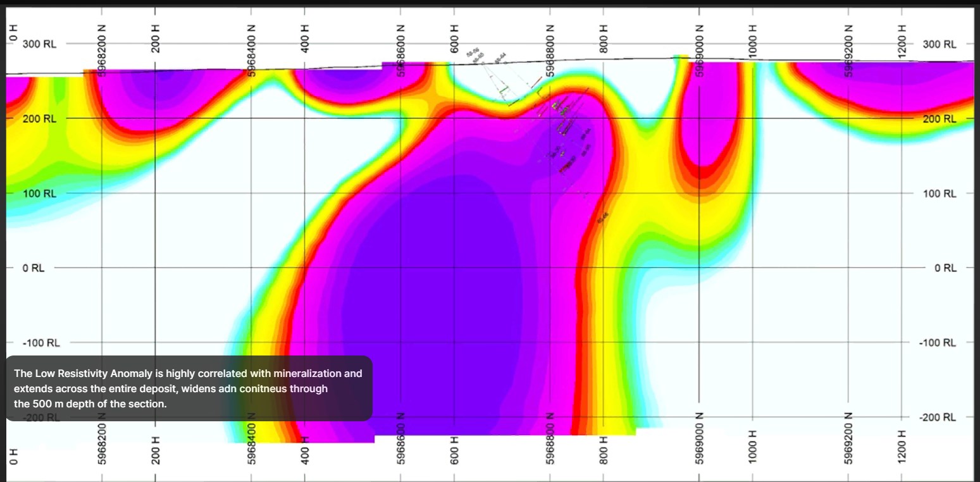The width and height of the screenshot is (980, 482).
Task: Click the 0 RL label on right axis
Action: click(x=945, y=268)
